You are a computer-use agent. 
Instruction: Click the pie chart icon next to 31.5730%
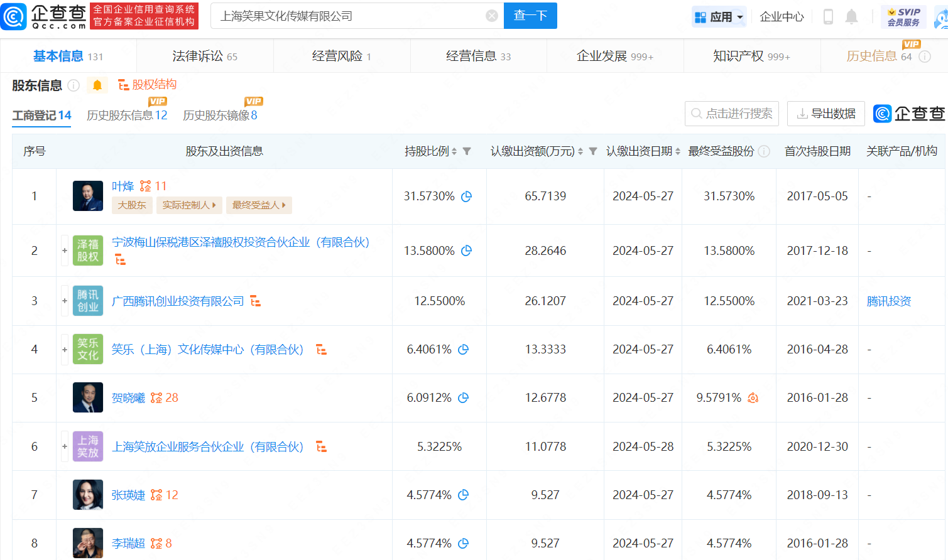(x=466, y=197)
